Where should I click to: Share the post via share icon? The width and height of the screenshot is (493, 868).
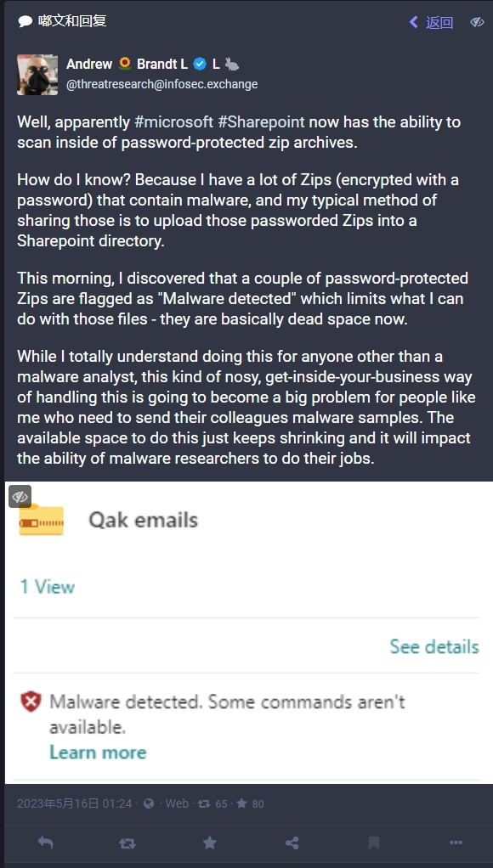tap(292, 843)
